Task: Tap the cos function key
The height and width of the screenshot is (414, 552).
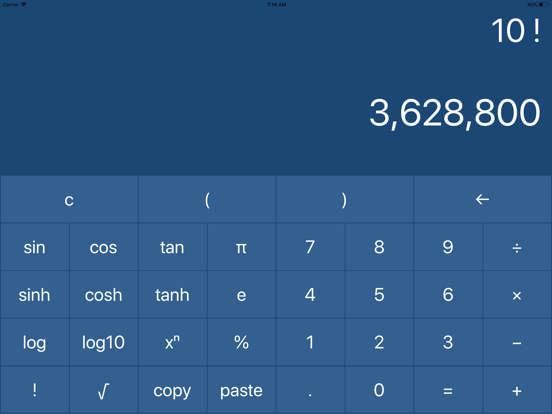Action: [x=104, y=247]
